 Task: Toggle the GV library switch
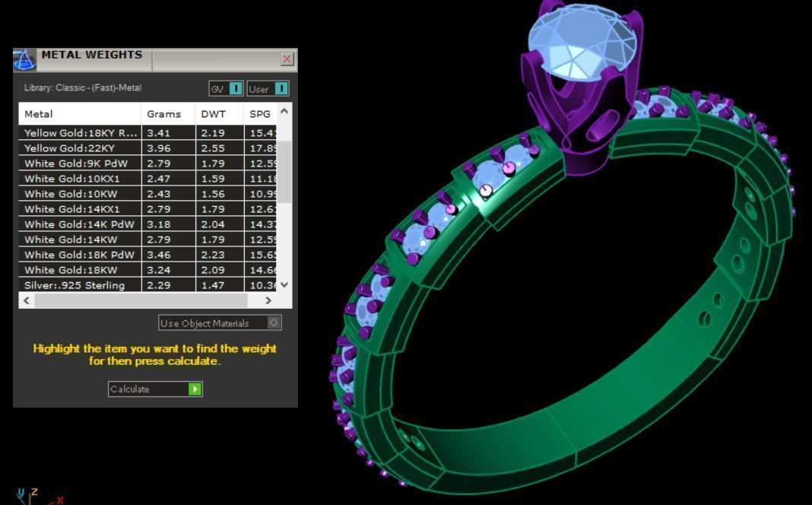(x=226, y=88)
